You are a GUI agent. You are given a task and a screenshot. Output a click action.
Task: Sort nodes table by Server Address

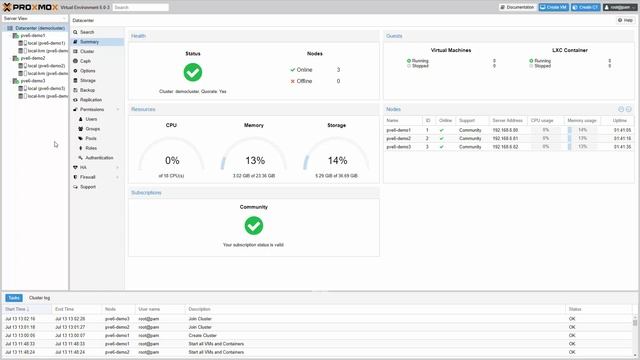click(508, 121)
